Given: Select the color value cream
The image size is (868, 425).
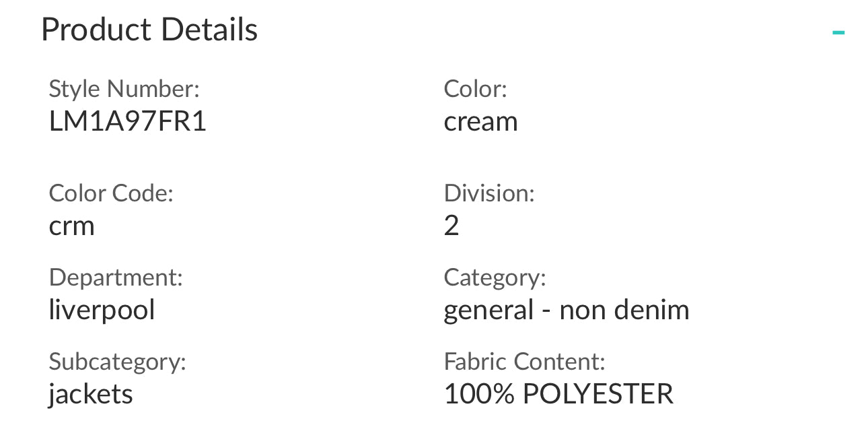Looking at the screenshot, I should (x=480, y=122).
